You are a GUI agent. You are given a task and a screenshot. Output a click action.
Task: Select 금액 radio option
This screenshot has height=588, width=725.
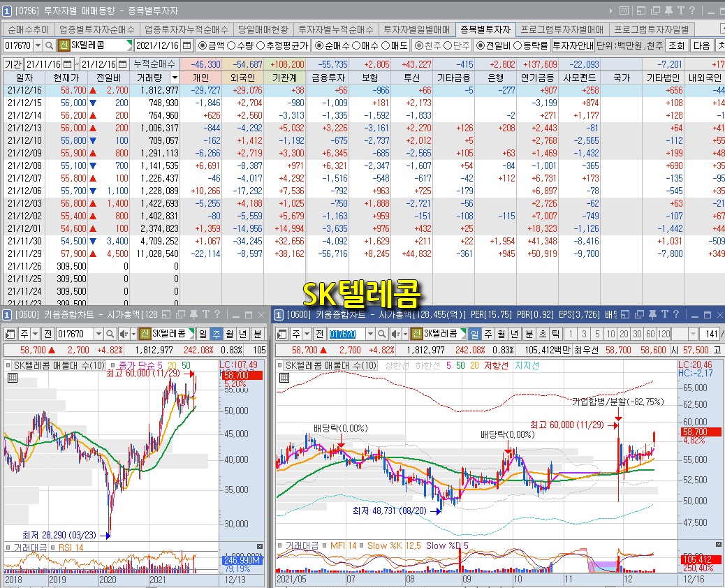coord(203,46)
